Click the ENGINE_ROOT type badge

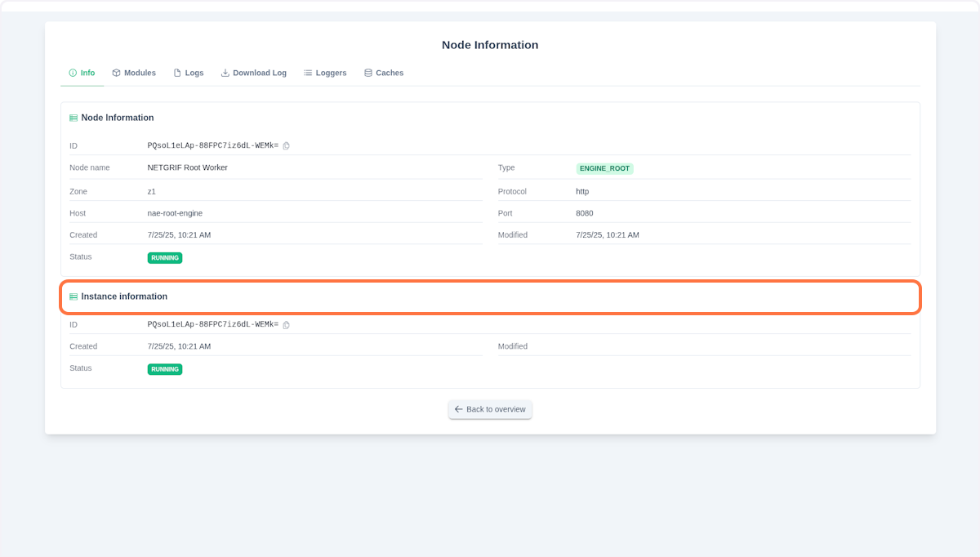click(604, 168)
